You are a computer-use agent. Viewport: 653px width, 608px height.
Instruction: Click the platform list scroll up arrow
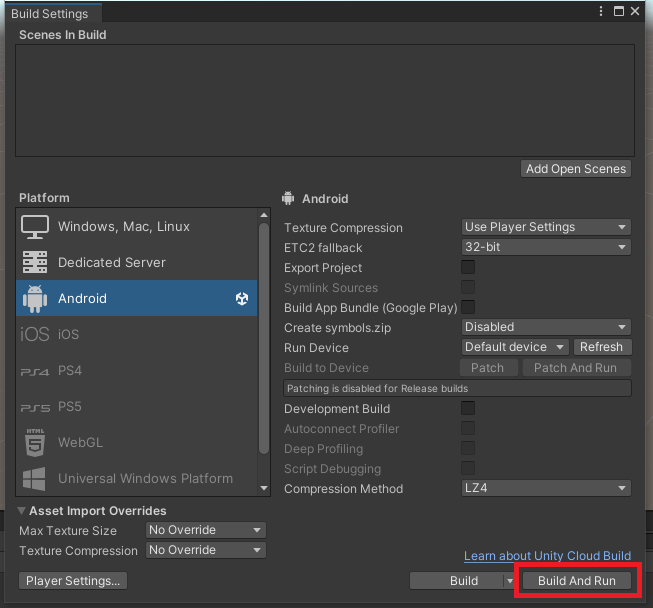[x=264, y=215]
